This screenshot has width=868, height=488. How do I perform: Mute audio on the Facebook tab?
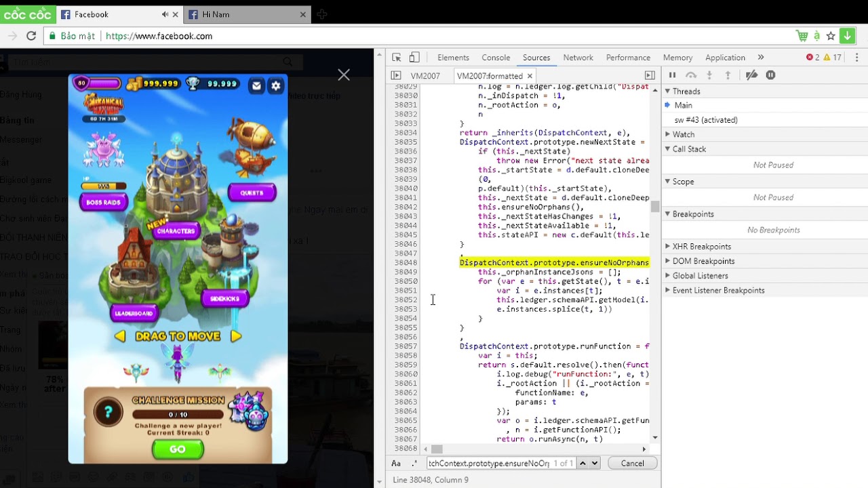tap(165, 14)
